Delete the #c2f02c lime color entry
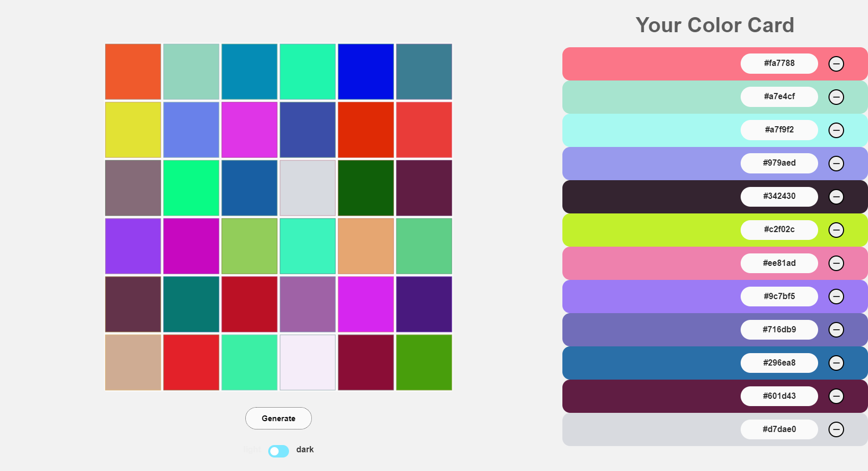Viewport: 868px width, 471px height. coord(836,230)
